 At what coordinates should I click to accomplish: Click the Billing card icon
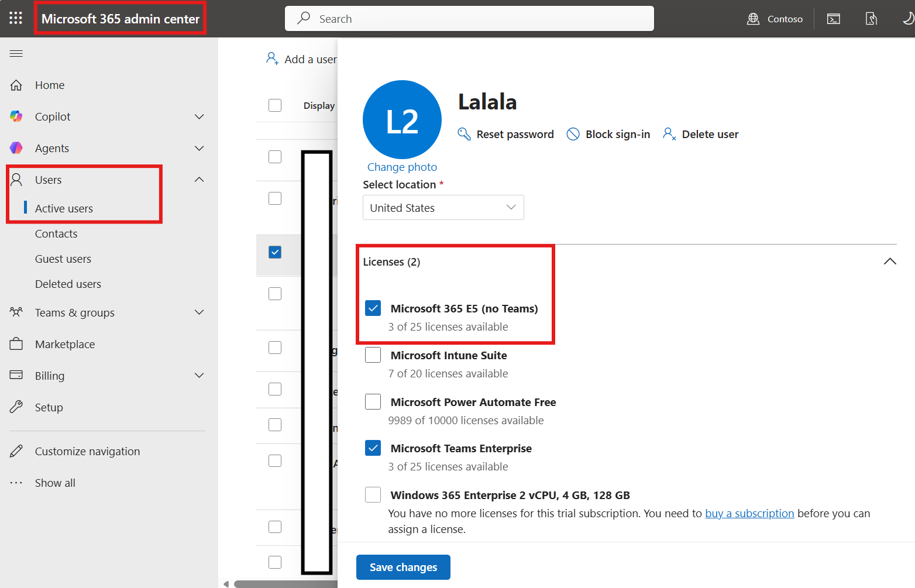click(16, 375)
